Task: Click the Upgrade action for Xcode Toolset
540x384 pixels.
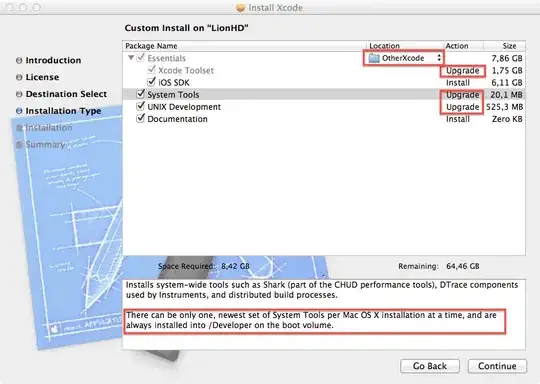Action: pyautogui.click(x=463, y=71)
